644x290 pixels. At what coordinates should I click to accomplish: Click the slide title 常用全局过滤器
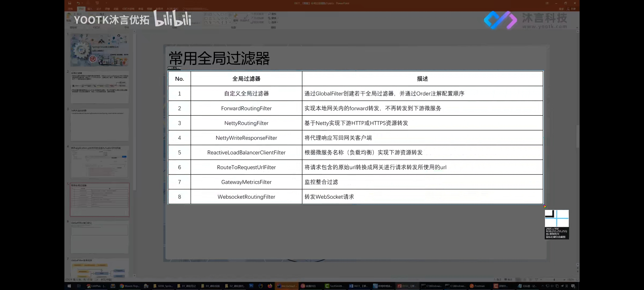point(219,58)
